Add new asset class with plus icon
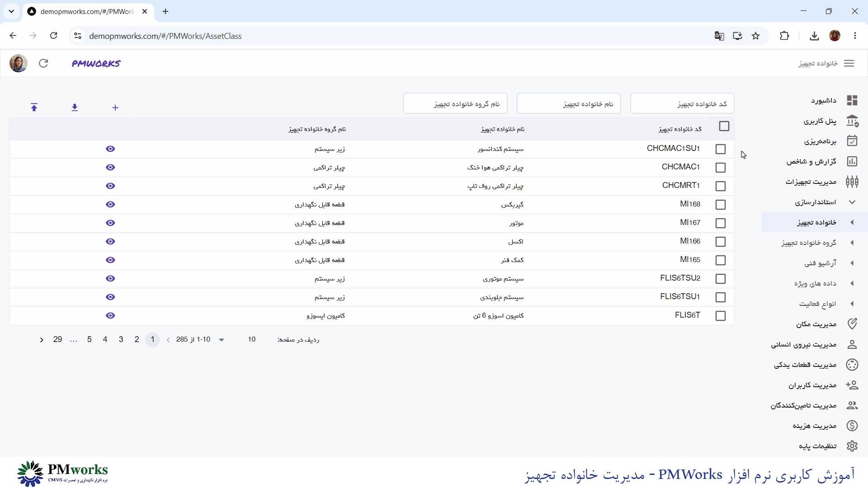This screenshot has width=868, height=488. [x=115, y=108]
